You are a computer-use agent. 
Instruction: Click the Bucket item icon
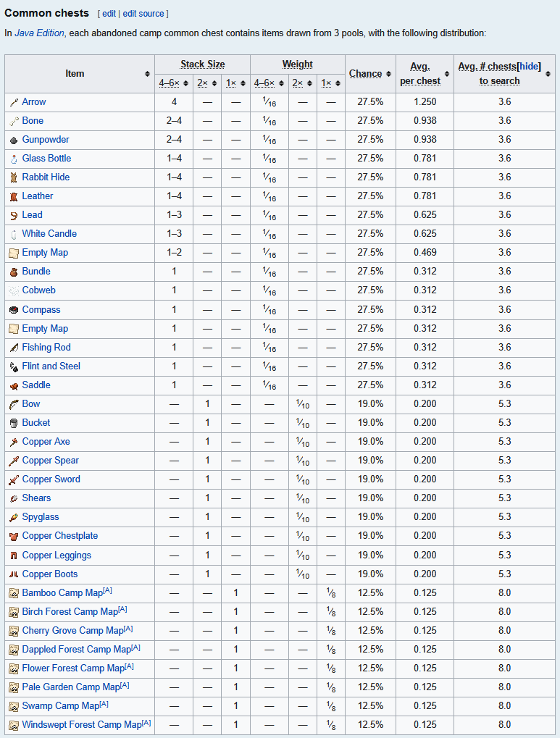14,423
